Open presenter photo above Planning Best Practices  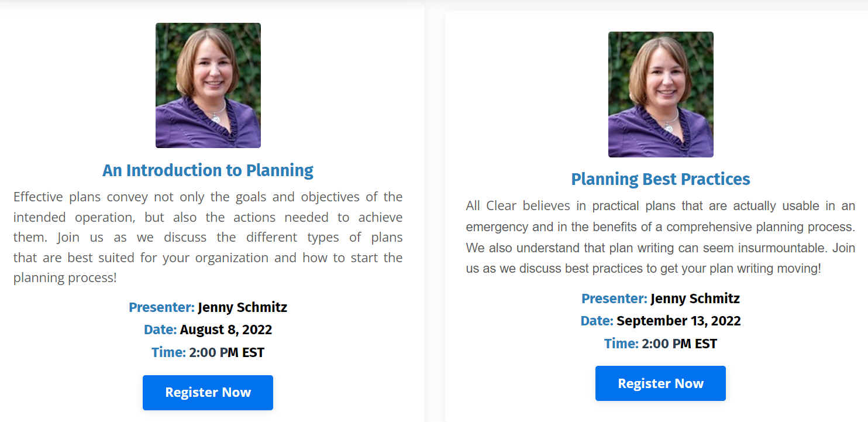(661, 94)
